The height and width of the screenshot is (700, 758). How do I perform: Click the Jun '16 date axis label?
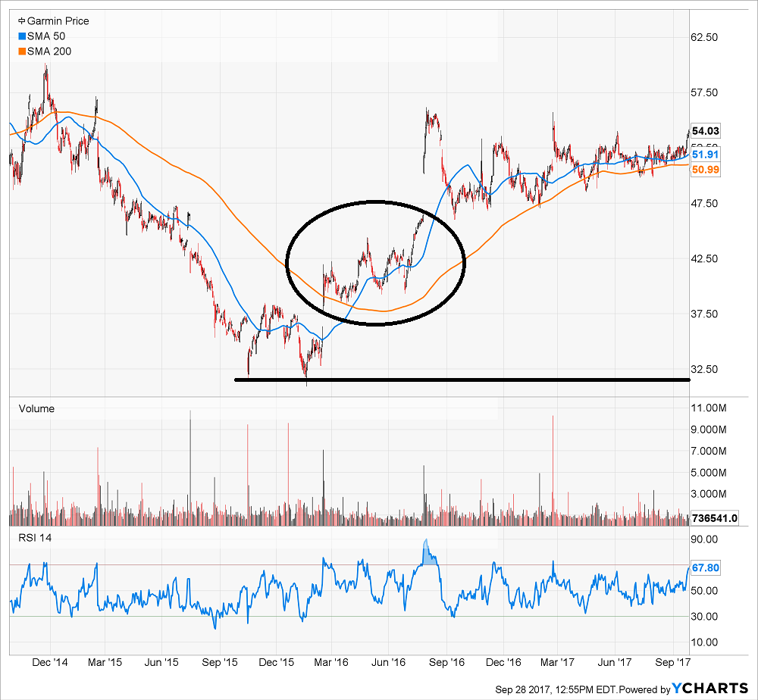click(x=388, y=662)
